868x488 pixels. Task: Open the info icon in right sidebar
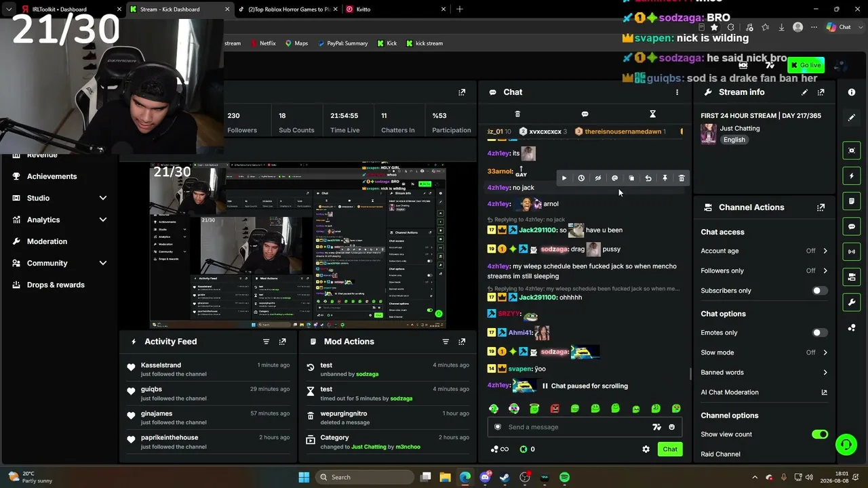[x=852, y=92]
